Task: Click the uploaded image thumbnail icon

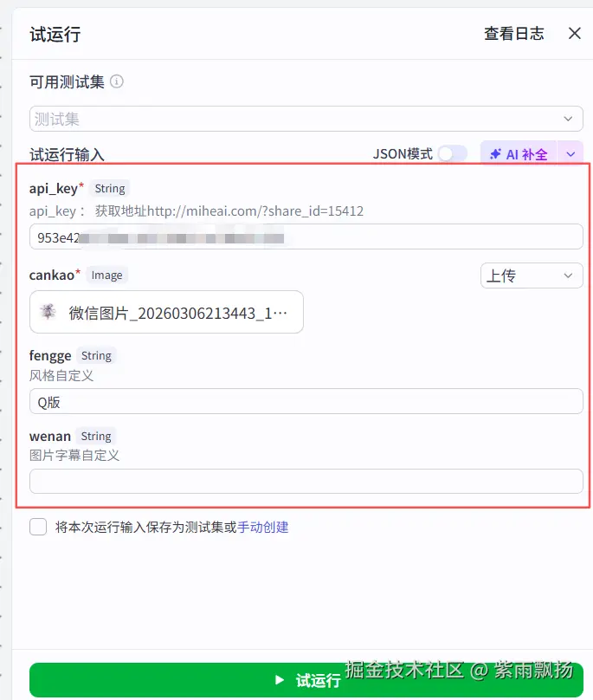Action: click(x=48, y=312)
